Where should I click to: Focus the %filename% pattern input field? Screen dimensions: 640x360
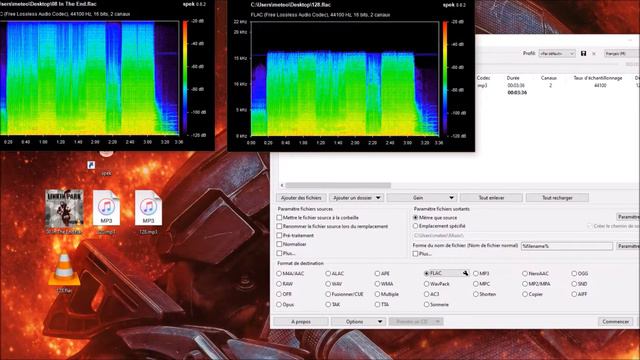tap(567, 246)
